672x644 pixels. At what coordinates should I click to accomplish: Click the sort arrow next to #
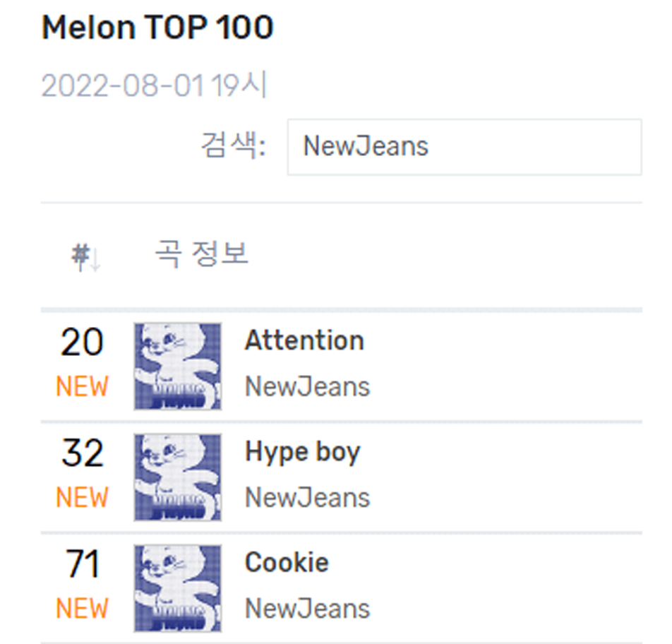(x=95, y=261)
